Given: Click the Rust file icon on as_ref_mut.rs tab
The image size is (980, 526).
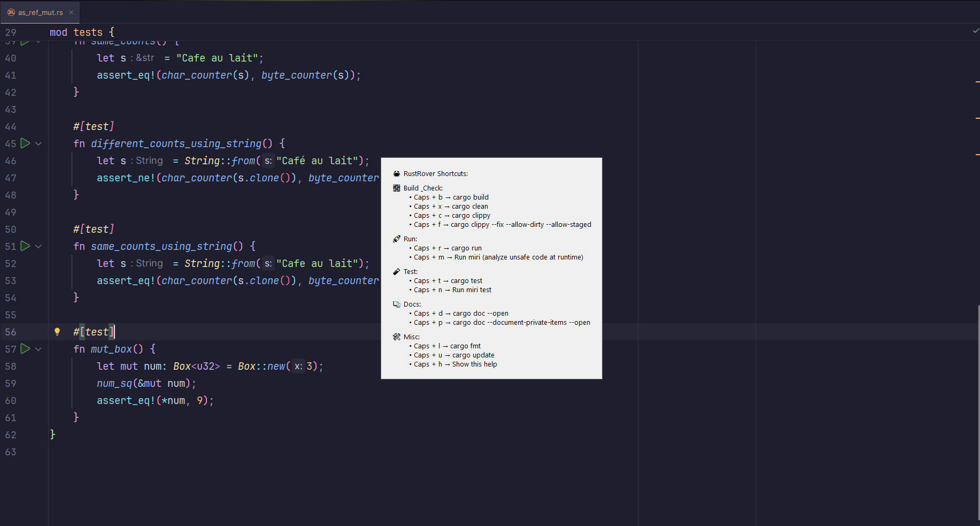Looking at the screenshot, I should point(11,12).
